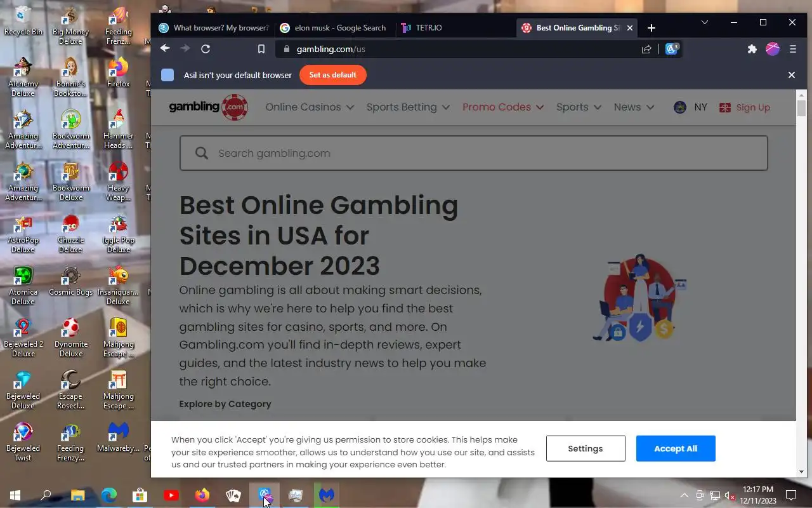Click Set as default button
The height and width of the screenshot is (508, 812).
[333, 75]
